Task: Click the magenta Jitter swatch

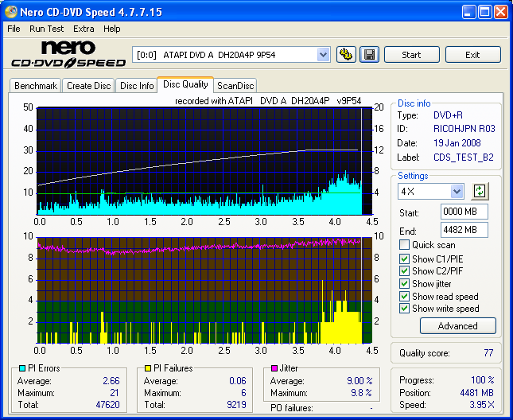Action: [x=274, y=368]
